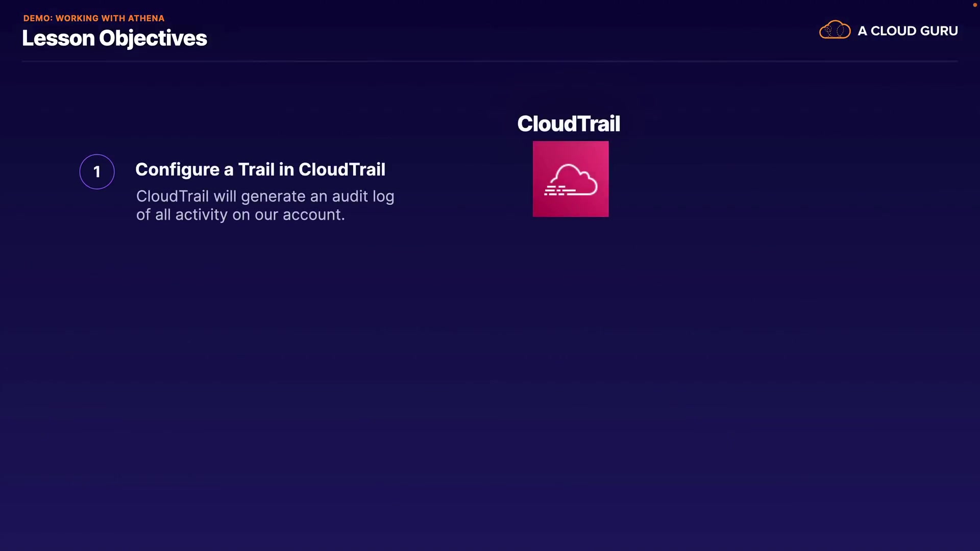Click the horizontal divider line below the title

(x=489, y=61)
